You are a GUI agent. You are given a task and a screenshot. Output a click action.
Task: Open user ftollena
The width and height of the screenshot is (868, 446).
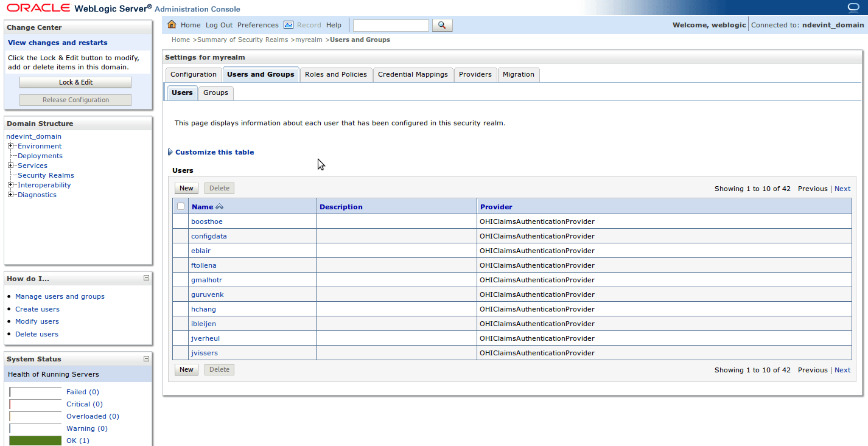coord(204,265)
